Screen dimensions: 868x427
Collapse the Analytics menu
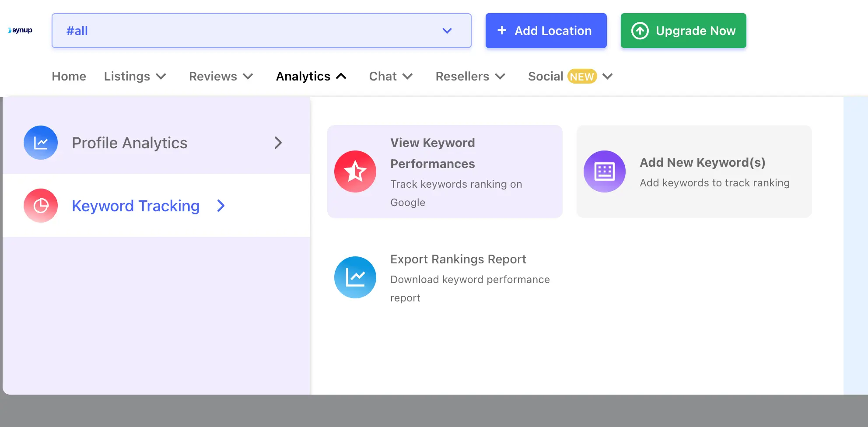click(x=311, y=77)
